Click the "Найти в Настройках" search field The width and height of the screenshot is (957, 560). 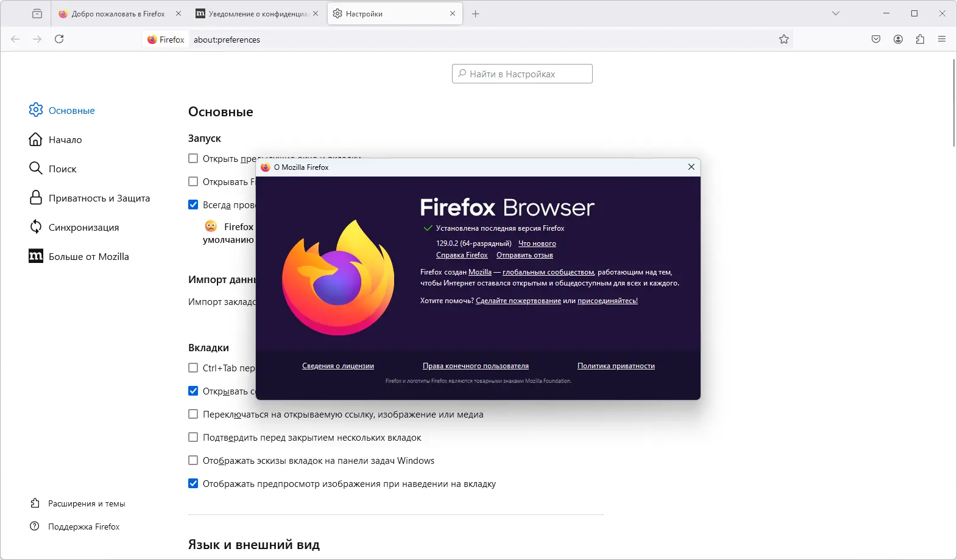[522, 74]
